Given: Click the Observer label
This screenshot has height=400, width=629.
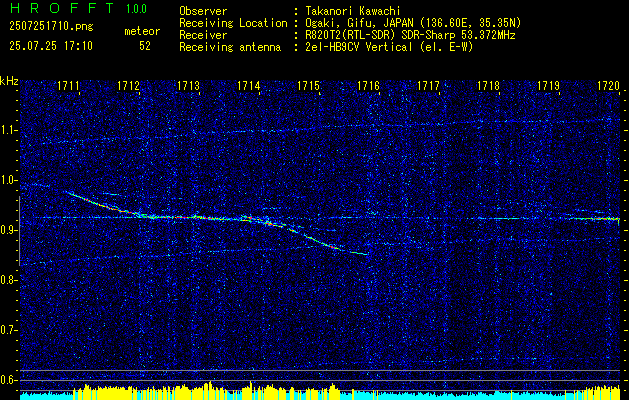Looking at the screenshot, I should click(x=203, y=12).
